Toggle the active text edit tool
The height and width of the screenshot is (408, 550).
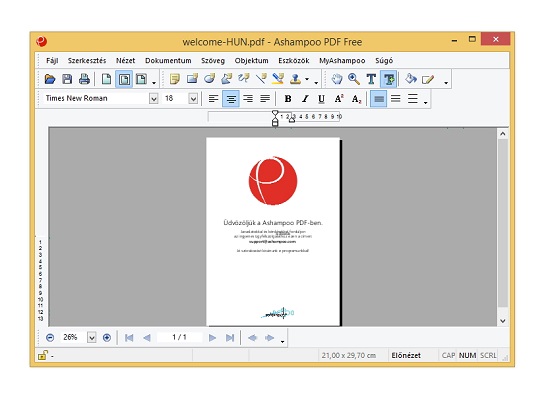pyautogui.click(x=389, y=79)
